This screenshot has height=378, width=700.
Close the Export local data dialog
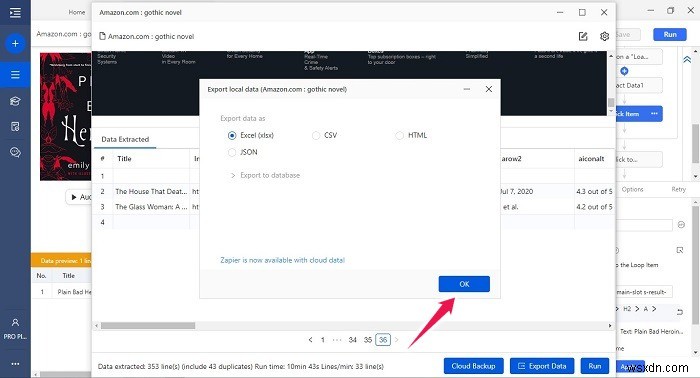[x=489, y=89]
